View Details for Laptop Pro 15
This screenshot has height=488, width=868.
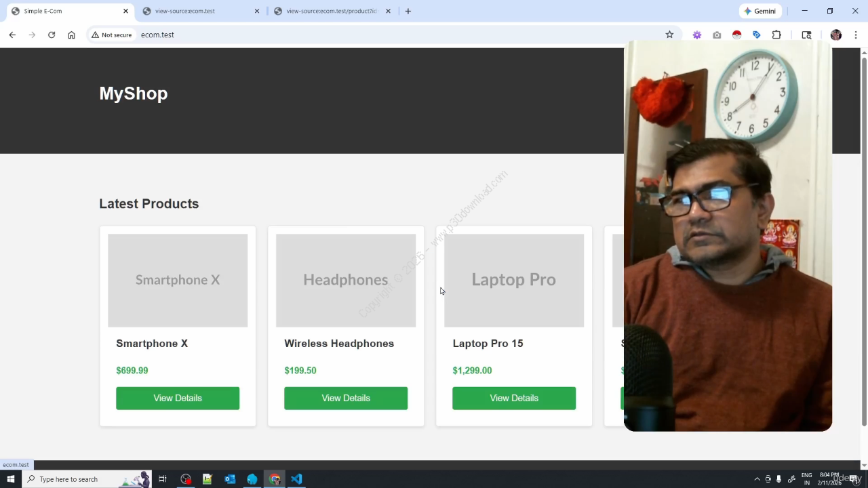(x=513, y=398)
